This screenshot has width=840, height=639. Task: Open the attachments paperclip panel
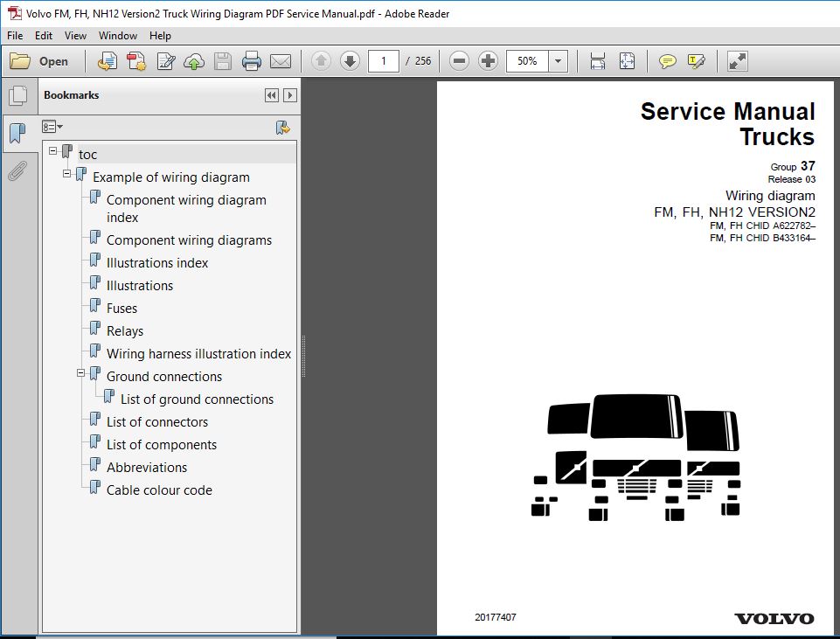(x=17, y=171)
